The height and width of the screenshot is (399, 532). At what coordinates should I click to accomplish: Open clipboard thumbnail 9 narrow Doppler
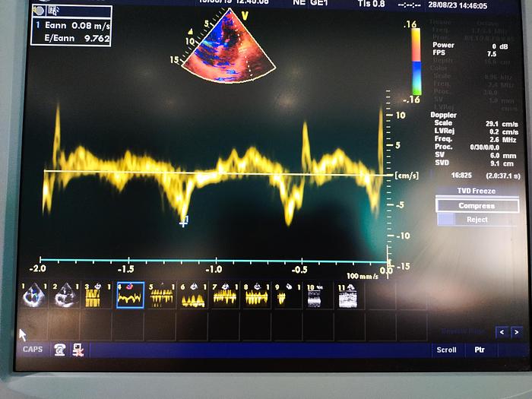click(x=288, y=295)
